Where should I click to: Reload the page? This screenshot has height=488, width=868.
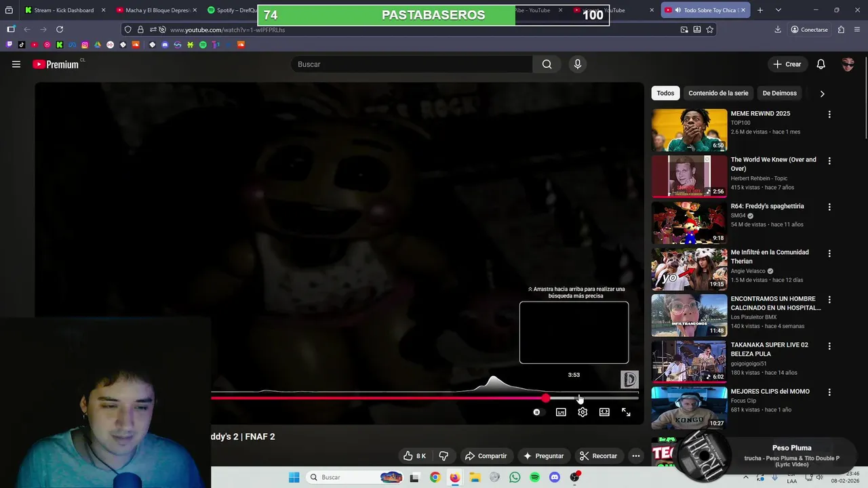coord(60,29)
